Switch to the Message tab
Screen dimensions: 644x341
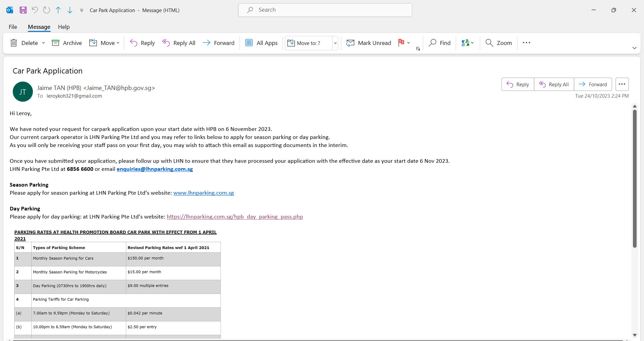[39, 27]
